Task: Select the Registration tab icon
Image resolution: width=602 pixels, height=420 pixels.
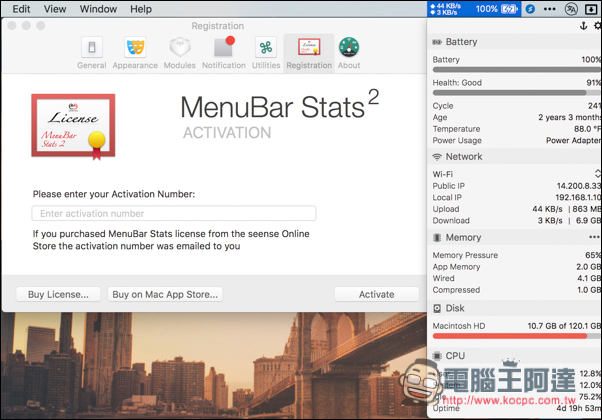Action: pyautogui.click(x=309, y=53)
